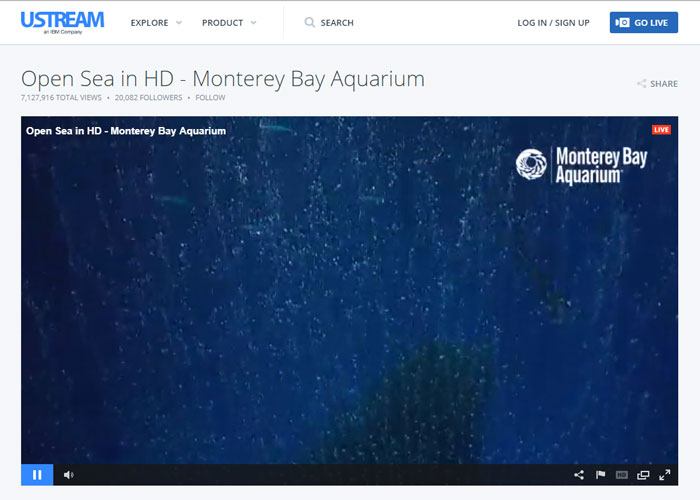This screenshot has height=500, width=700.
Task: Expand the Product dropdown arrow
Action: (x=254, y=22)
